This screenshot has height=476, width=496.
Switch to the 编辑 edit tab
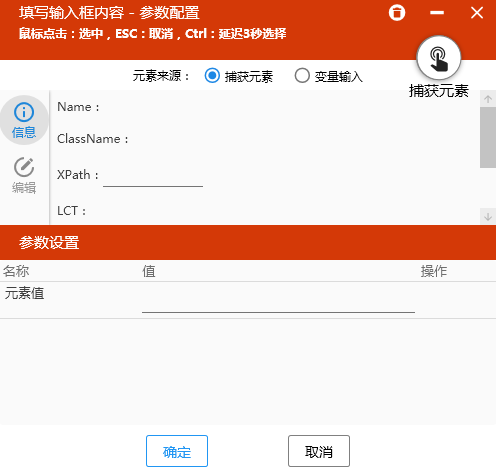tap(24, 175)
